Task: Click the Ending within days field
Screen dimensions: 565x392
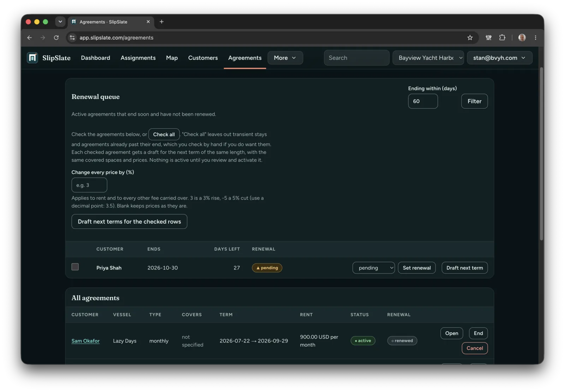Action: pyautogui.click(x=423, y=101)
